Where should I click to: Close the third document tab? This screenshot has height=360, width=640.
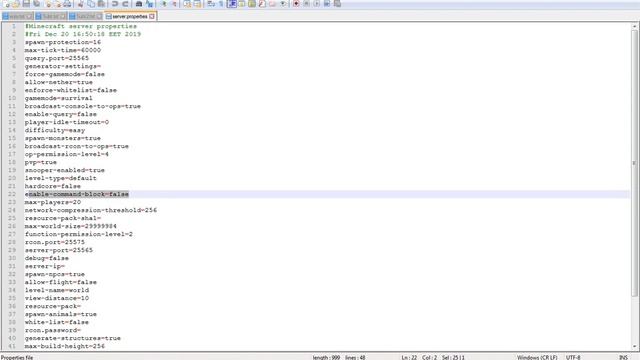tap(99, 16)
